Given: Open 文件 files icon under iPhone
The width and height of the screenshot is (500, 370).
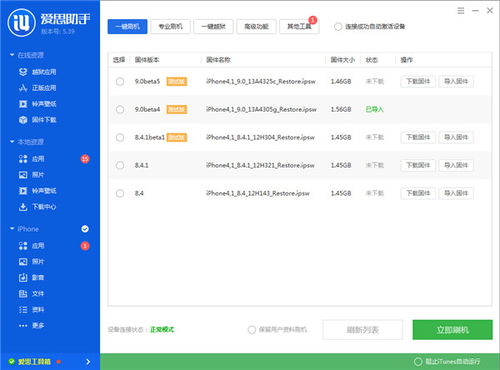Looking at the screenshot, I should 23,293.
